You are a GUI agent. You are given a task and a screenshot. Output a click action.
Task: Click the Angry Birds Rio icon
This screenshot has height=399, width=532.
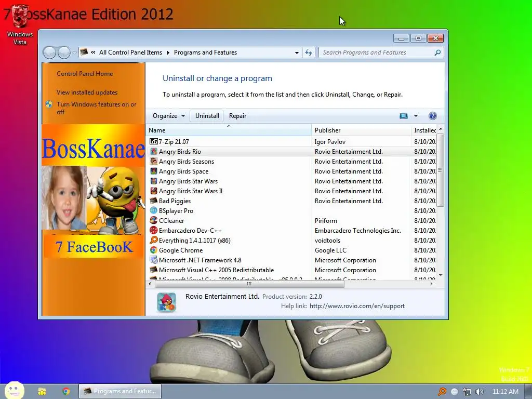pos(154,151)
